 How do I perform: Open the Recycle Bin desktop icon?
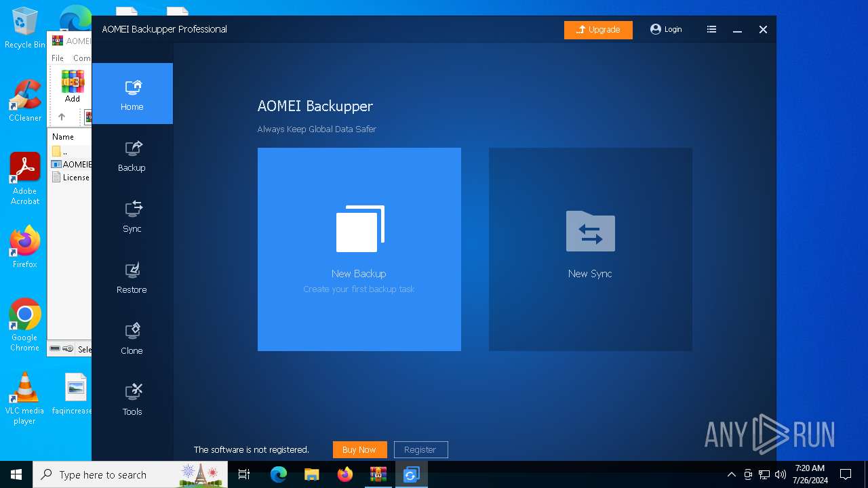click(x=24, y=28)
